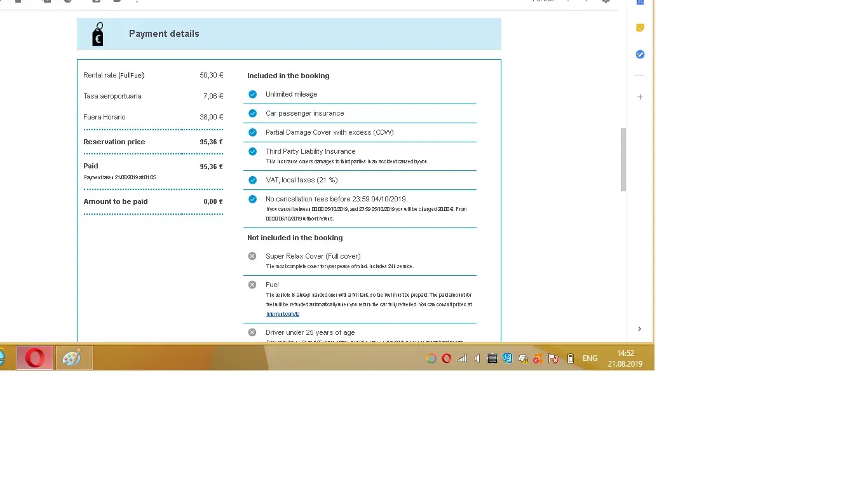Click the blue sync tray icon
This screenshot has width=868, height=488.
coord(507,358)
